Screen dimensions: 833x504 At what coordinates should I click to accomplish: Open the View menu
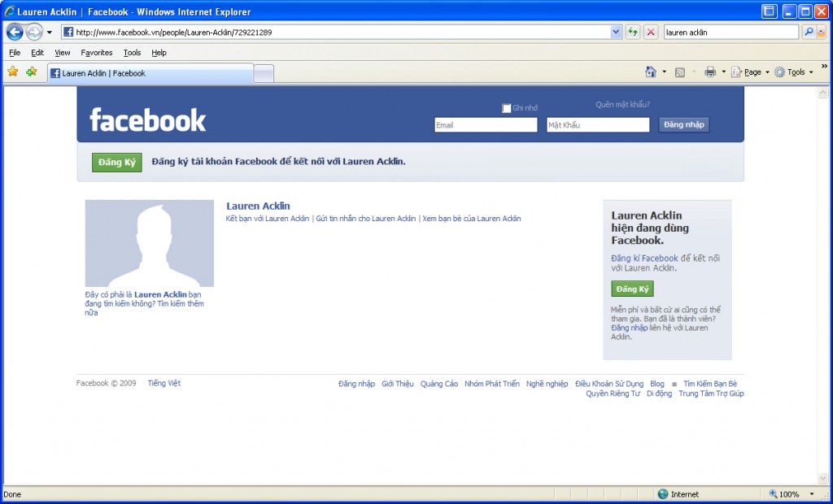tap(62, 53)
